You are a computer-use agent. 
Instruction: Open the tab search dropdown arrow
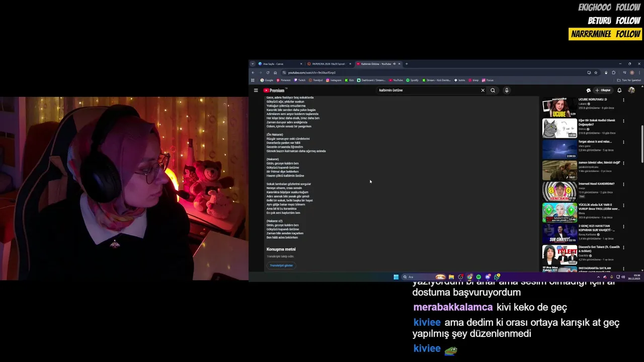253,64
